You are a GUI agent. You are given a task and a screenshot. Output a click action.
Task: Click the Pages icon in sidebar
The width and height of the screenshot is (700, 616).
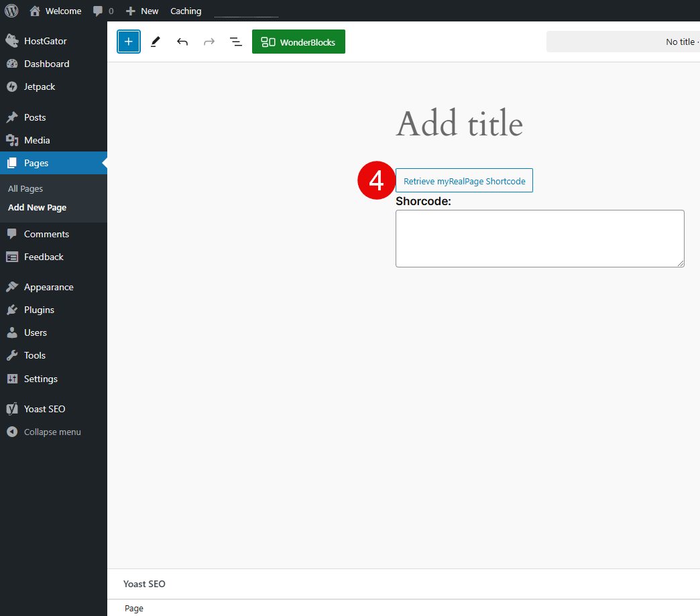coord(12,163)
